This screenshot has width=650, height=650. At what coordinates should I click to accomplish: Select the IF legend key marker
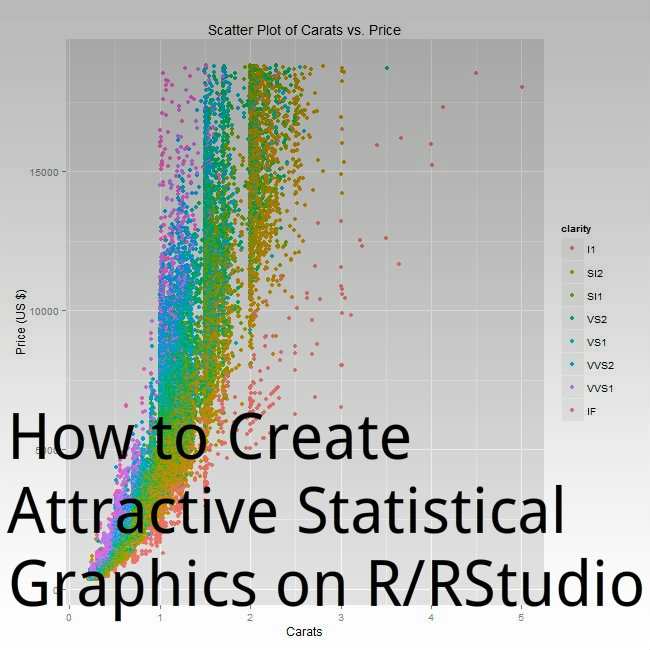pos(572,411)
